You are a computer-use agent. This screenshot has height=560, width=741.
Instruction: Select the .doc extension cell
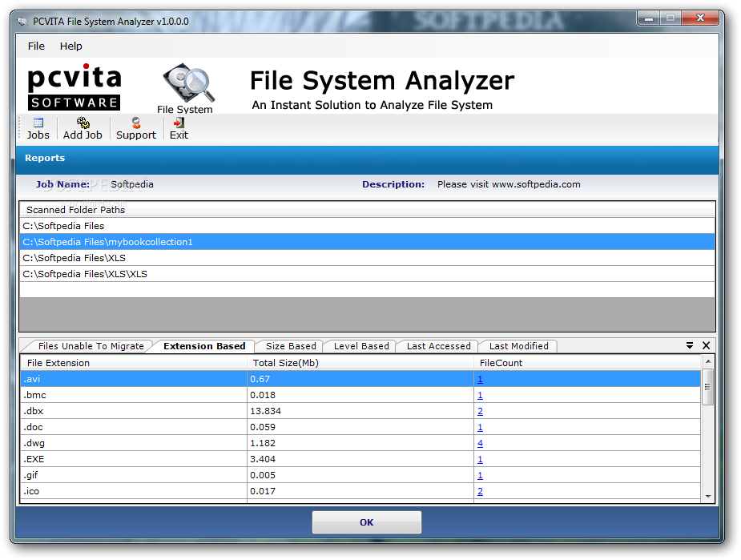tap(134, 427)
